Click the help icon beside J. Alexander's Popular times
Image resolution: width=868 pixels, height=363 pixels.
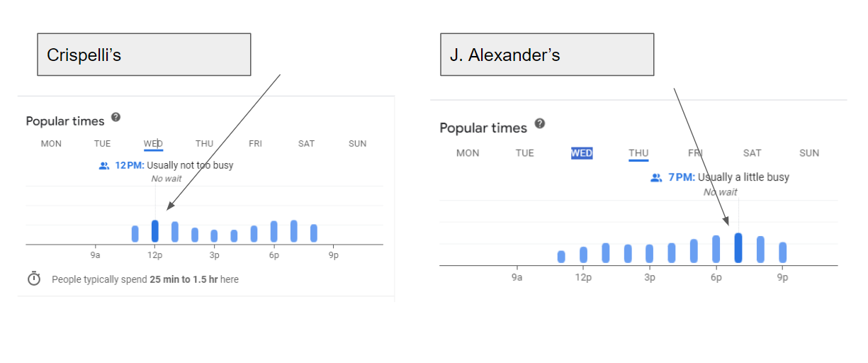(540, 123)
